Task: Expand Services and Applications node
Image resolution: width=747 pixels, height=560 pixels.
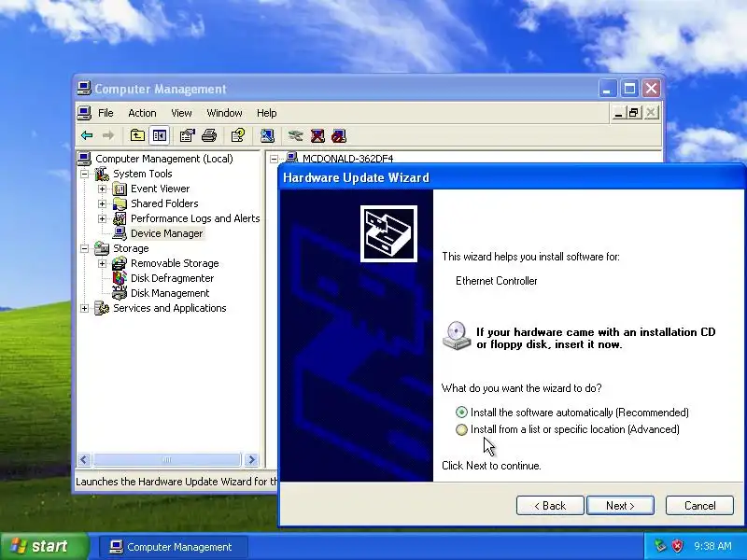Action: [85, 308]
